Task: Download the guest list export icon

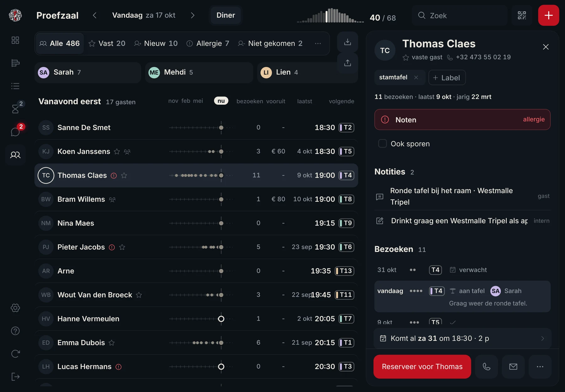Action: (x=347, y=42)
